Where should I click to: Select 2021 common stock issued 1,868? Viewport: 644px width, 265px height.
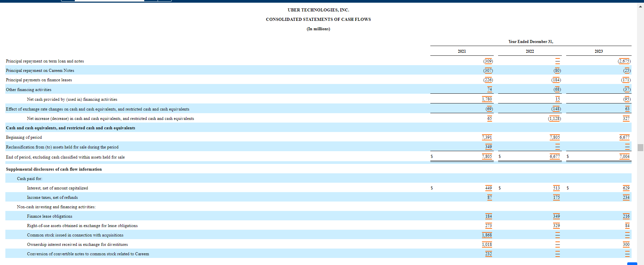[x=487, y=235]
